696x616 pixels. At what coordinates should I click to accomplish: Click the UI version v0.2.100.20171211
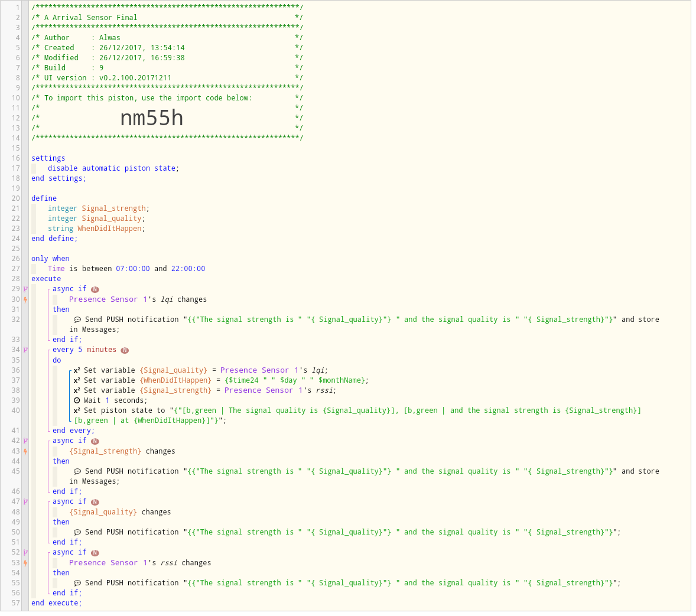(x=136, y=79)
